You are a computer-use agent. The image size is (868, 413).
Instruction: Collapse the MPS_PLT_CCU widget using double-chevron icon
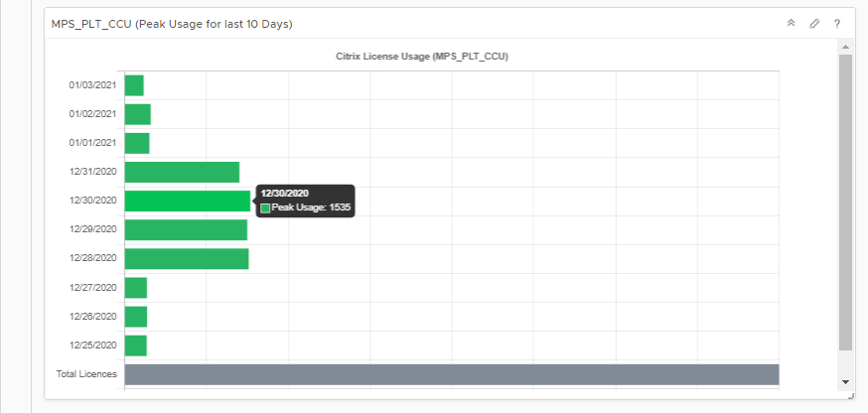click(x=791, y=24)
